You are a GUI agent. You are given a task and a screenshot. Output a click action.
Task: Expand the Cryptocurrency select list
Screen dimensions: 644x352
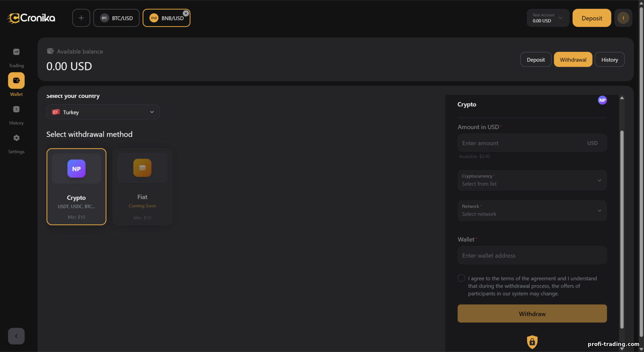532,180
